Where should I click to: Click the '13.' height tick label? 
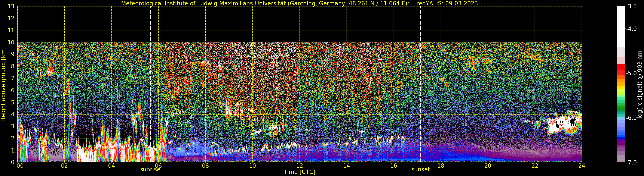[x=12, y=6]
